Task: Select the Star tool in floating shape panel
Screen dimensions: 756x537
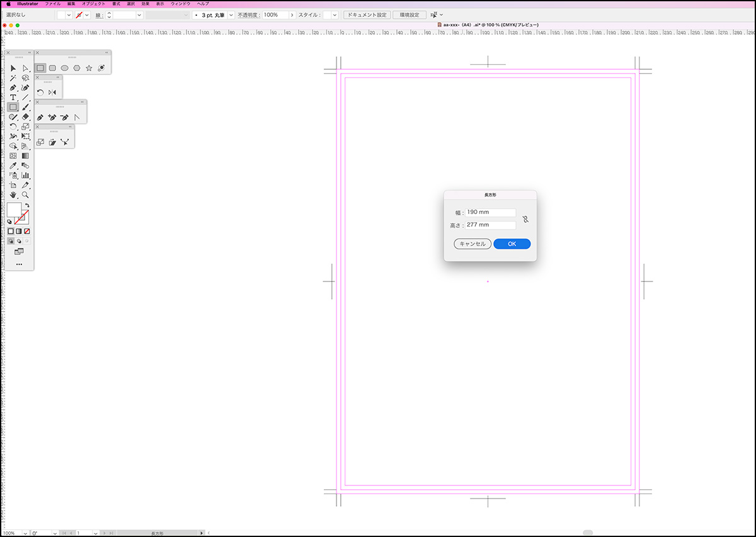Action: [89, 68]
